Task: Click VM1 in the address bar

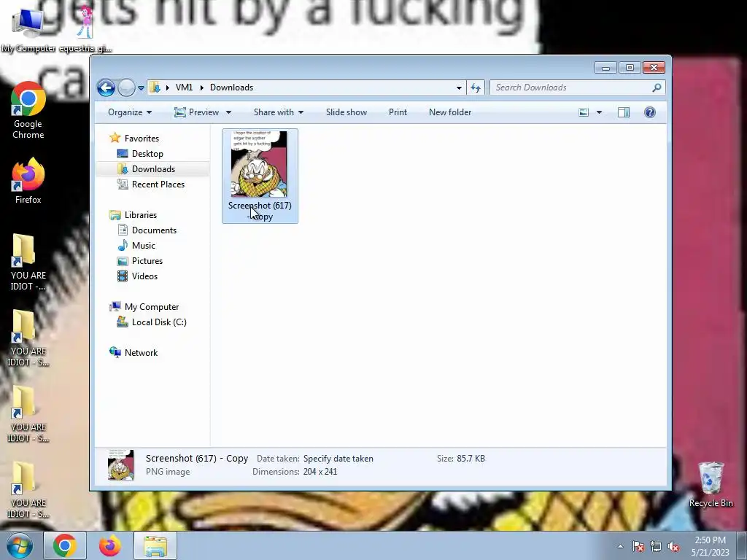Action: 184,87
